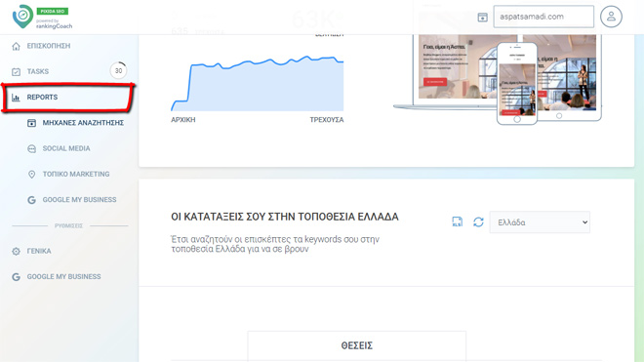Image resolution: width=644 pixels, height=362 pixels.
Task: Click the Τρέχουσα chart label
Action: click(327, 120)
